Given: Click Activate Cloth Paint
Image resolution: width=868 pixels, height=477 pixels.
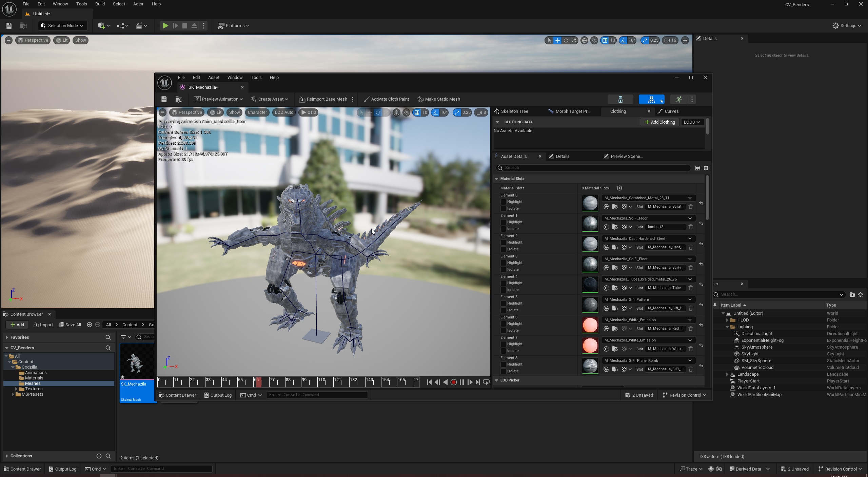Looking at the screenshot, I should (x=386, y=99).
